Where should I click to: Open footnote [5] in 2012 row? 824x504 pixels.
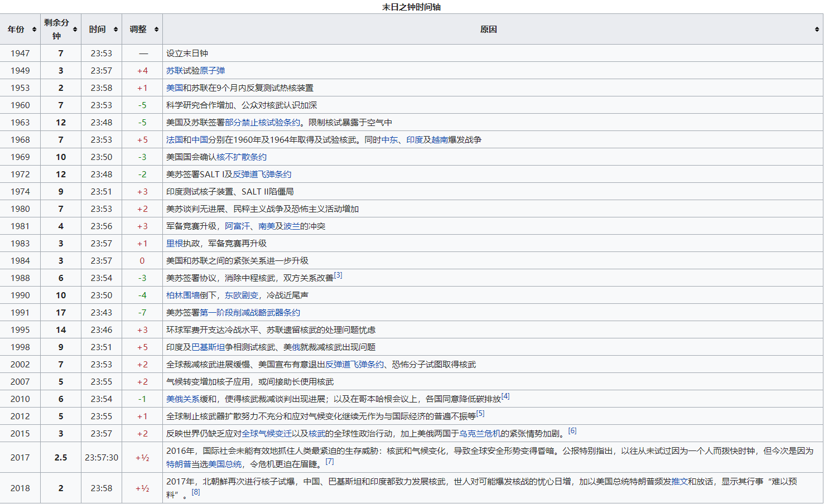pos(480,414)
